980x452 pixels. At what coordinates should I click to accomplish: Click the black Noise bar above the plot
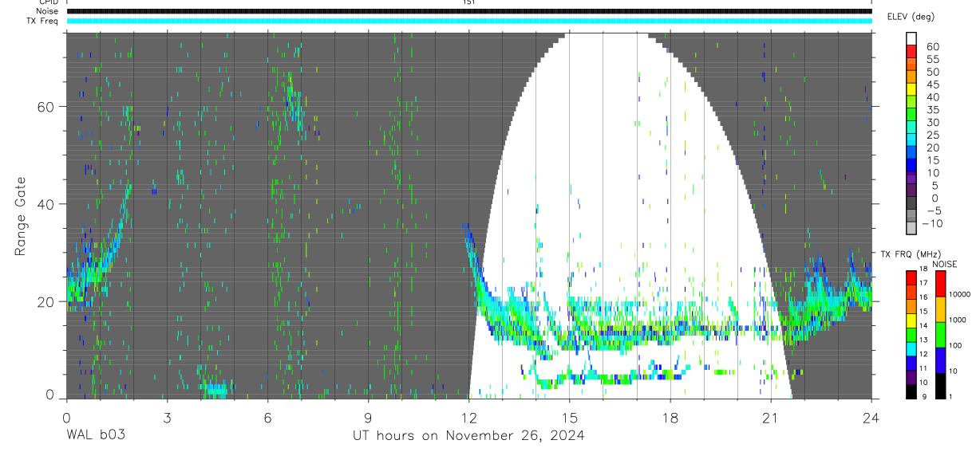coord(469,11)
